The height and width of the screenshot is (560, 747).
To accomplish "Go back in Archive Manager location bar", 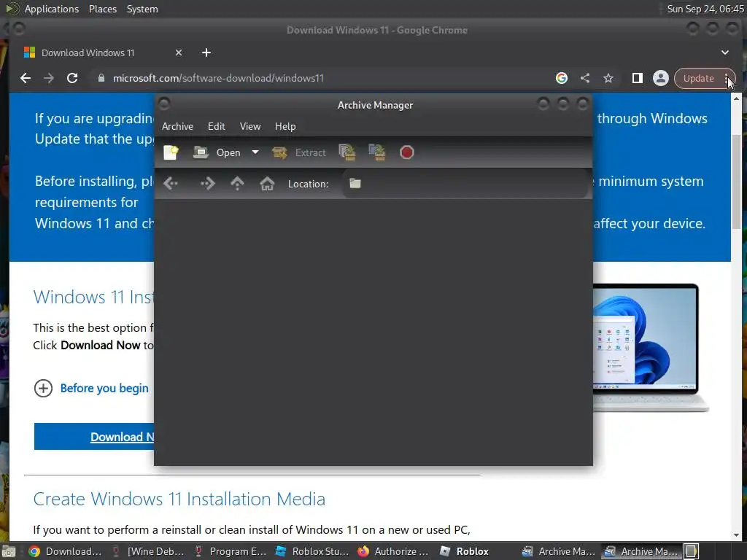I will [x=171, y=183].
